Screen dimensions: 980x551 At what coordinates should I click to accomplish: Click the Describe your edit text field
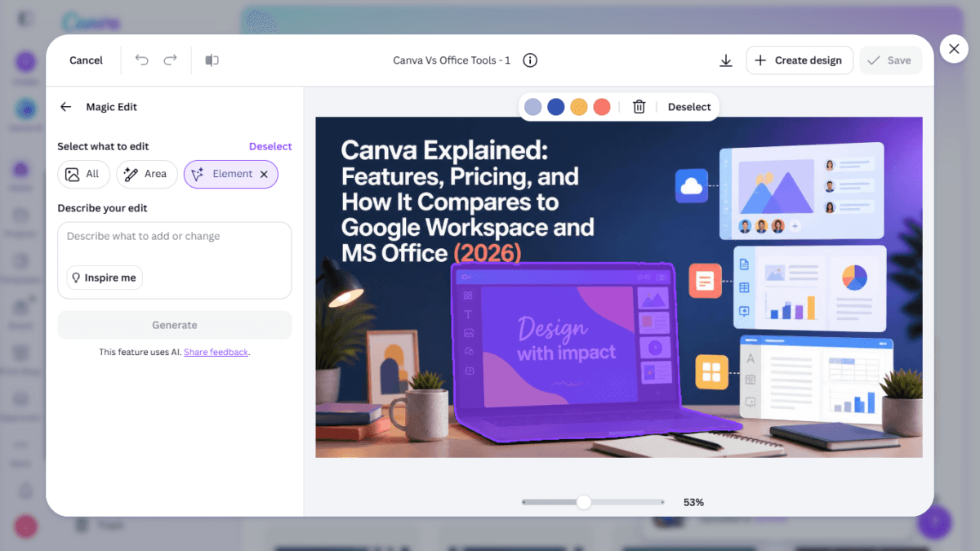tap(175, 260)
